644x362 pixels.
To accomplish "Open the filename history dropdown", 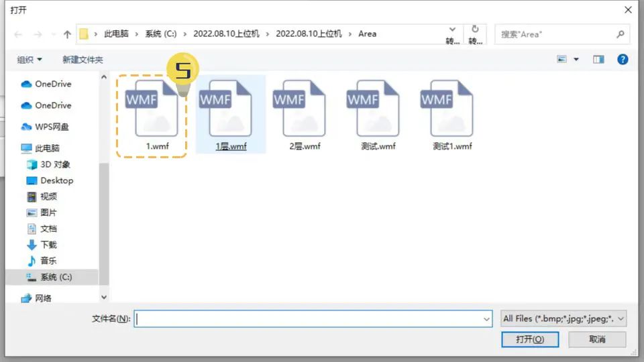I will coord(487,320).
